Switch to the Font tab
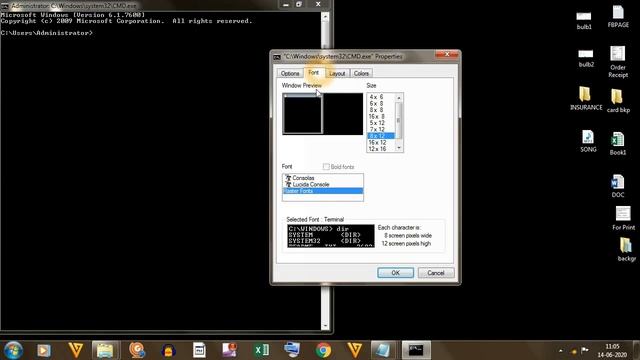The image size is (640, 360). [313, 72]
